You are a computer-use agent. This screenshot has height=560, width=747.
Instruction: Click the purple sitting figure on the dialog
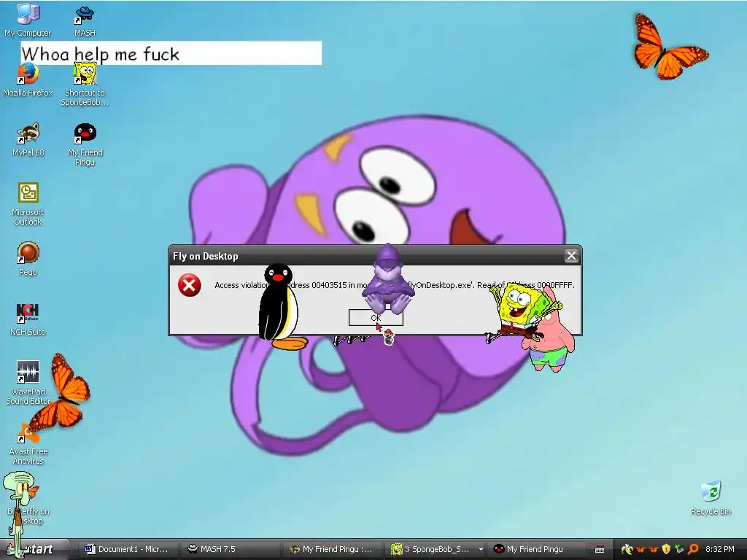[388, 279]
